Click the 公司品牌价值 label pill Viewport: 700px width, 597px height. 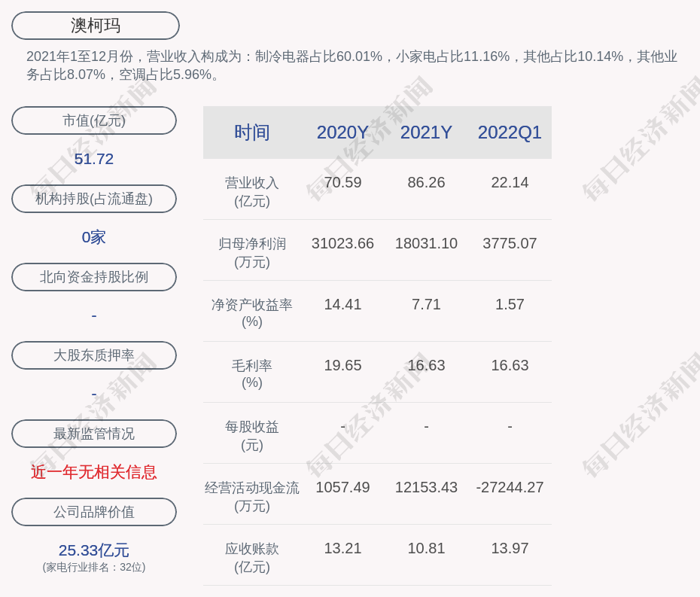[x=94, y=512]
